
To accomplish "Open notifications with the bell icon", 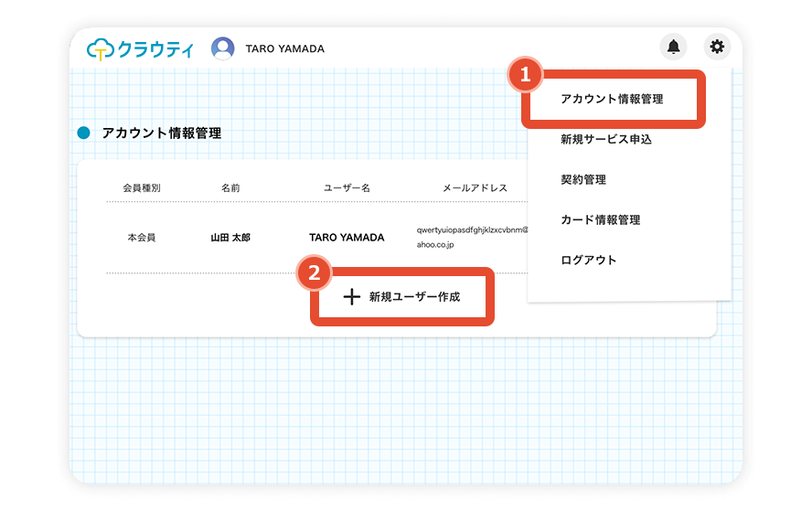I will 673,47.
